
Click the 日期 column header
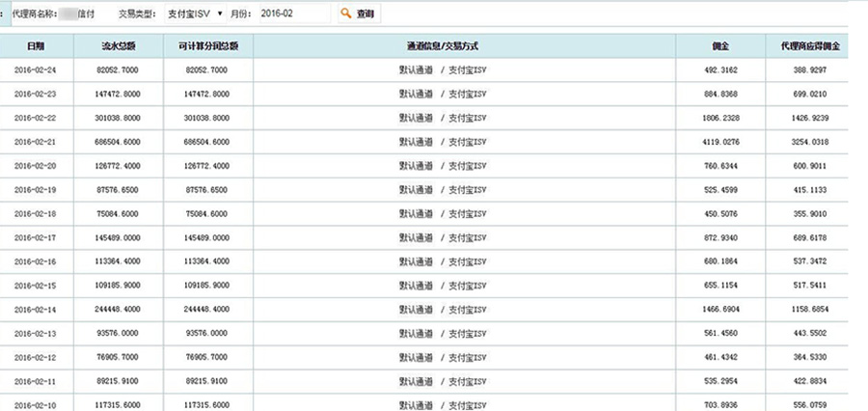tap(36, 46)
